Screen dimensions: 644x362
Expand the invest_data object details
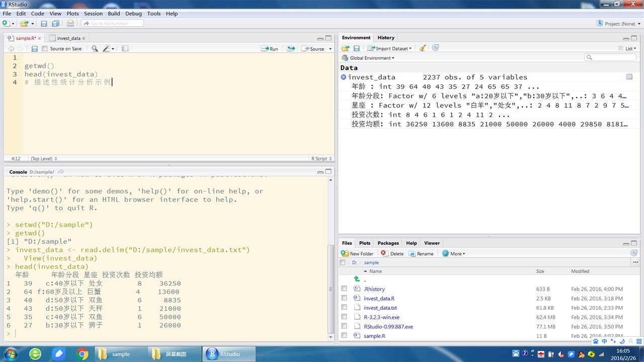pyautogui.click(x=343, y=77)
